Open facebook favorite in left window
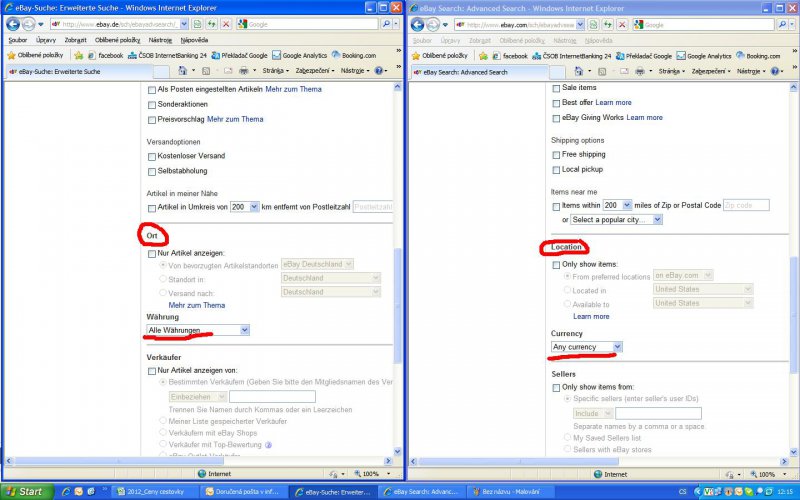The width and height of the screenshot is (800, 500). coord(106,55)
